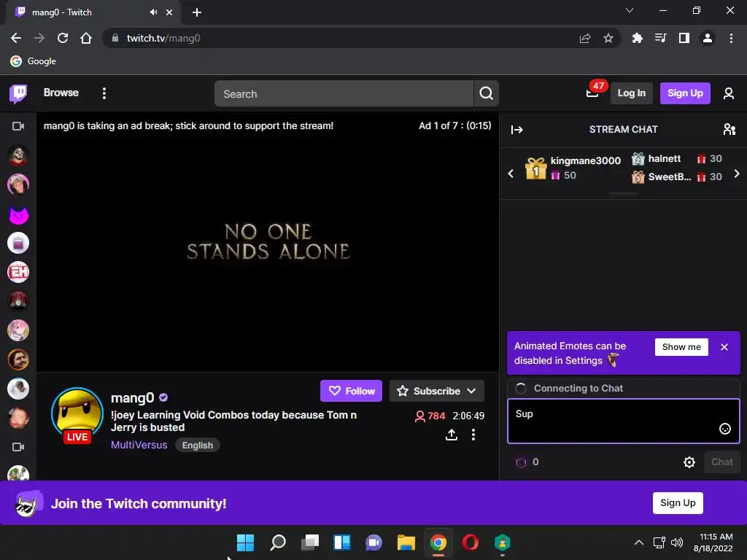Share this page from the address bar
The image size is (747, 560).
[585, 38]
